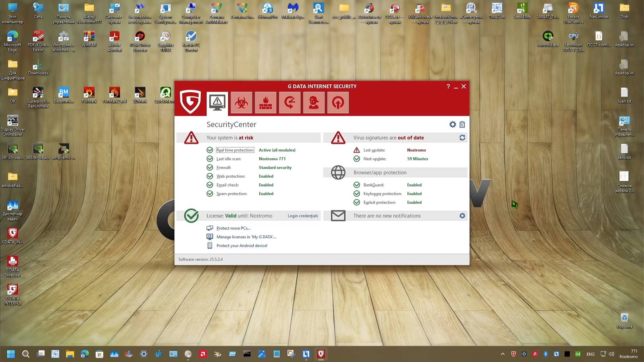Refresh virus signatures update icon
This screenshot has height=362, width=644.
point(462,138)
